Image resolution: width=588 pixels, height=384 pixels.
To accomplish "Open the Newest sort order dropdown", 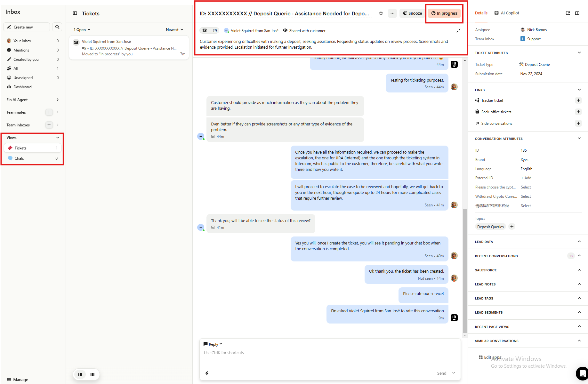I will (x=174, y=30).
